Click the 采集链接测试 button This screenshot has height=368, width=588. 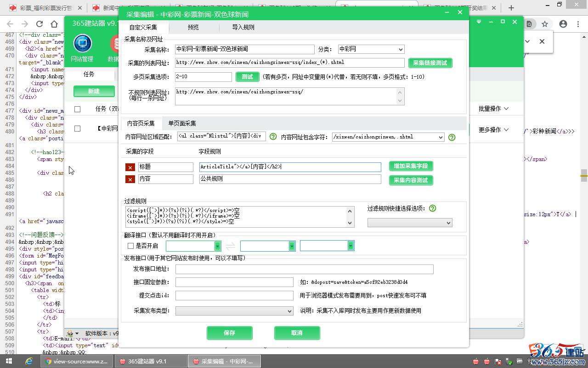coord(430,63)
